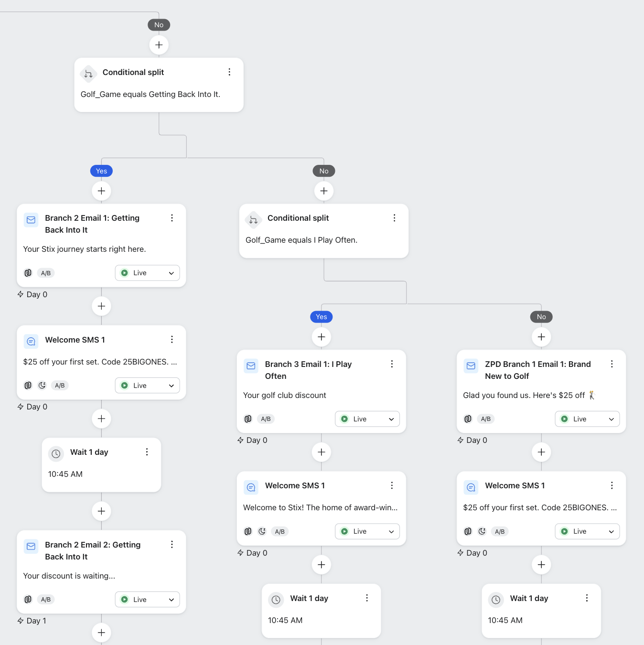
Task: Select 'Welcome to Stix! The home of award-win...' text
Action: [x=321, y=507]
